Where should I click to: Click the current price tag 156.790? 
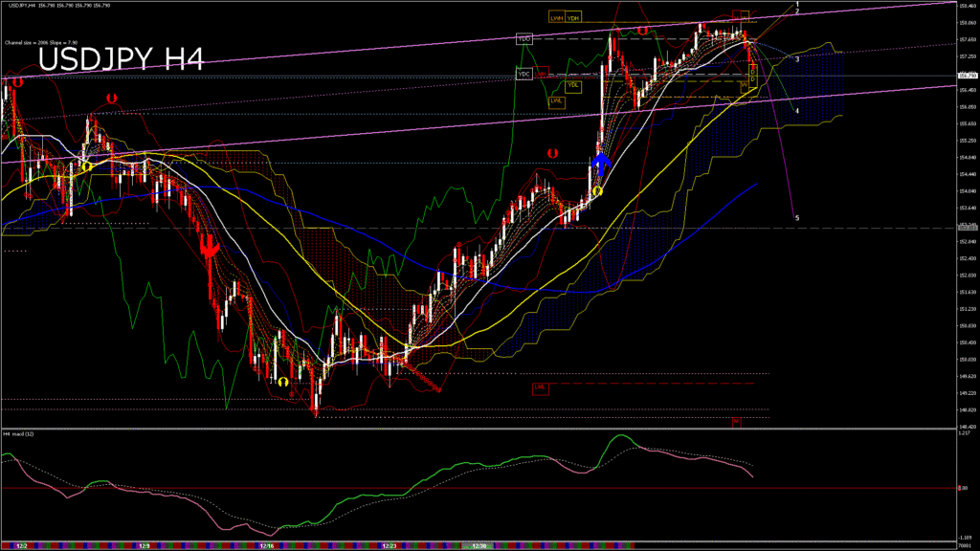[x=967, y=75]
